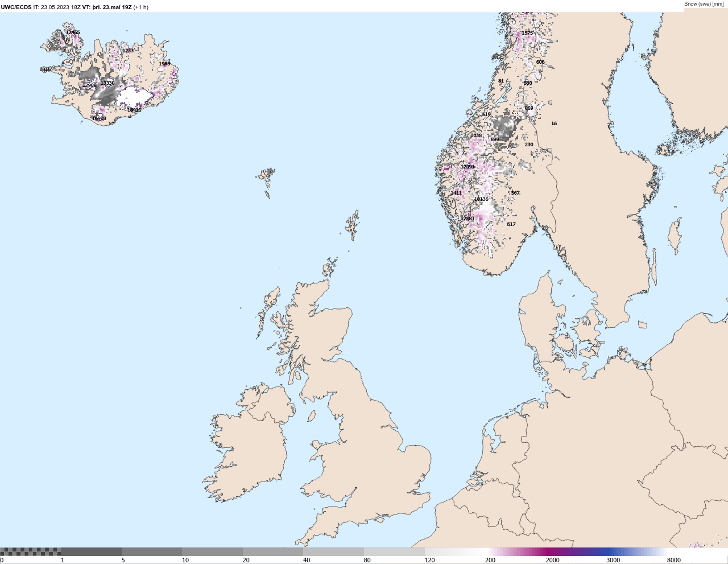Click the 80 legend tick label
Viewport: 728px width, 564px height.
tap(367, 561)
